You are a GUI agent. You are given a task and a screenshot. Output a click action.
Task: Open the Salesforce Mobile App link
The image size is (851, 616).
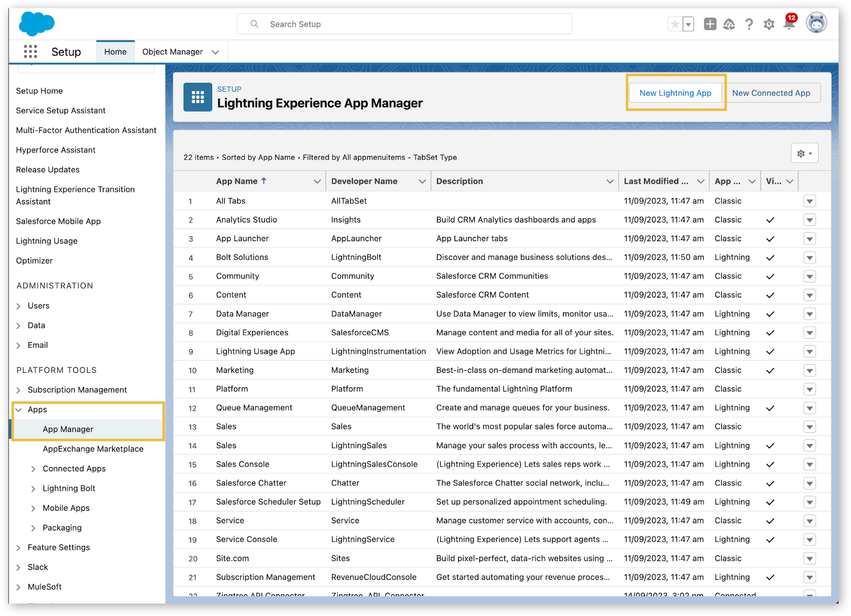point(58,221)
